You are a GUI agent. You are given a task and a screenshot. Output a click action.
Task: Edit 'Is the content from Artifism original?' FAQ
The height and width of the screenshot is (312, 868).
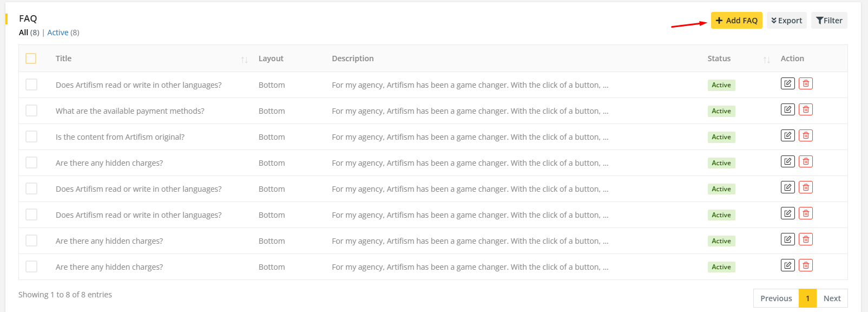[787, 135]
